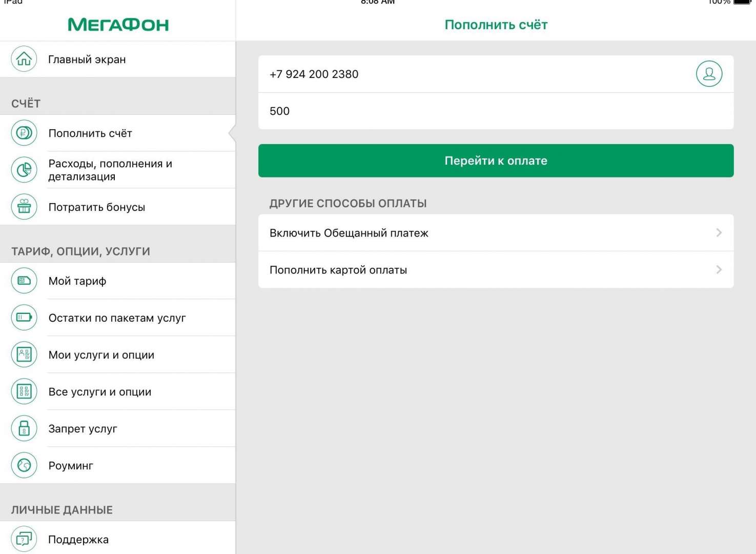Select Пополнить счёт in the sidebar
This screenshot has height=554, width=756.
click(118, 133)
